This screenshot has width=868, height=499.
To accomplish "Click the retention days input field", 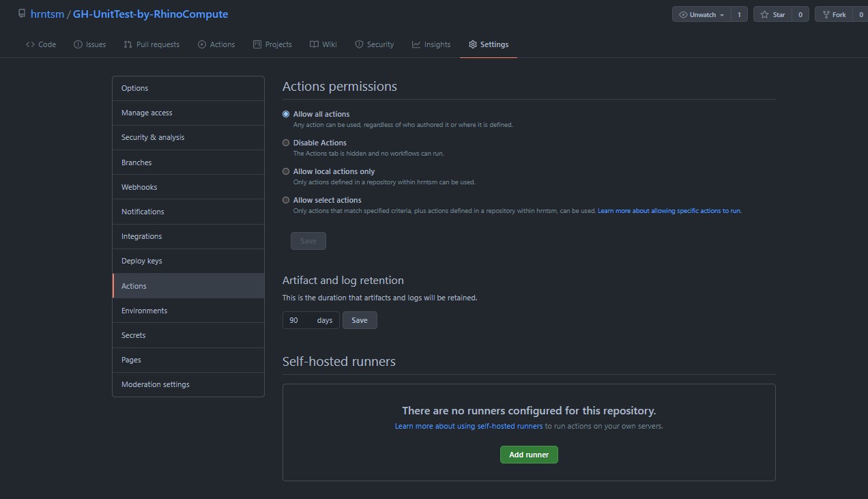I will tap(299, 320).
